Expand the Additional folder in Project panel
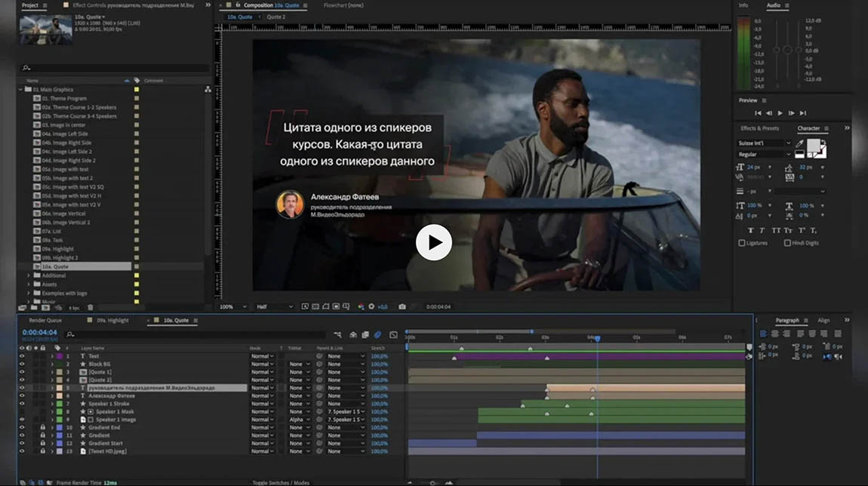Screen dimensions: 868x486 pyautogui.click(x=29, y=275)
